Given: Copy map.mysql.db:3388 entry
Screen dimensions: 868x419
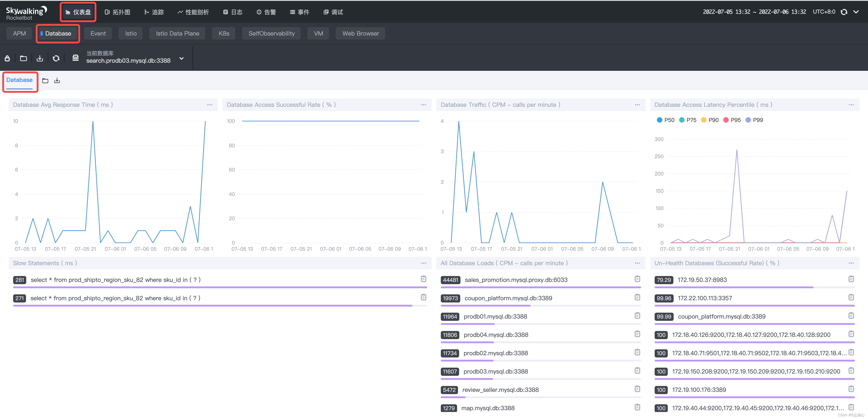Looking at the screenshot, I should (637, 407).
